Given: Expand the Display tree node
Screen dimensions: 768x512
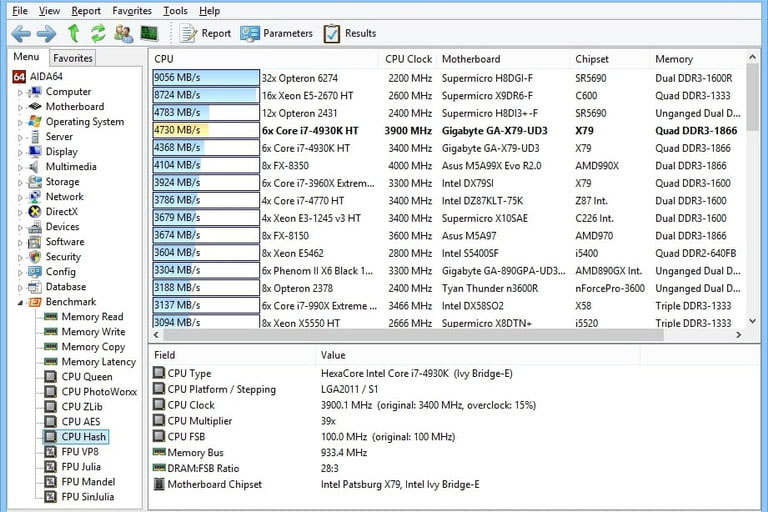Looking at the screenshot, I should pyautogui.click(x=20, y=153).
